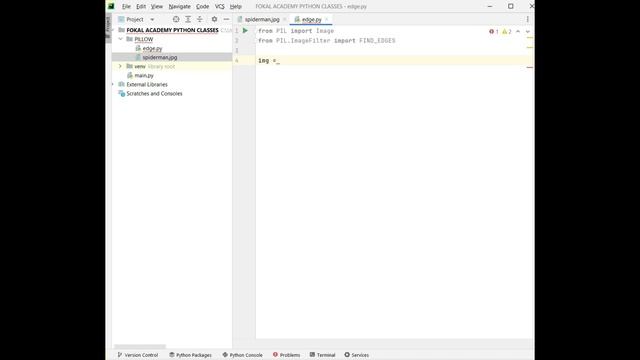Select FOKAL ACADEMY PYTHON CLASSES root
Screen dimensions: 640x360
point(172,30)
